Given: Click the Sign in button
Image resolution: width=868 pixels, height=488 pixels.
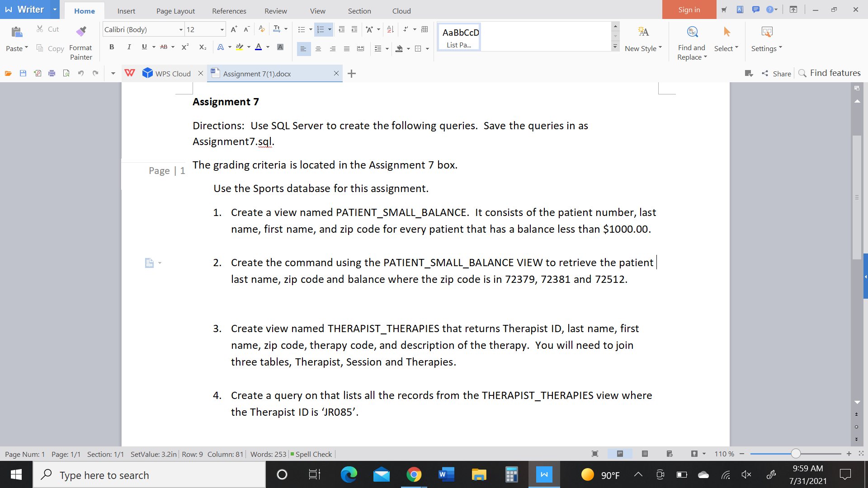Looking at the screenshot, I should [x=689, y=9].
